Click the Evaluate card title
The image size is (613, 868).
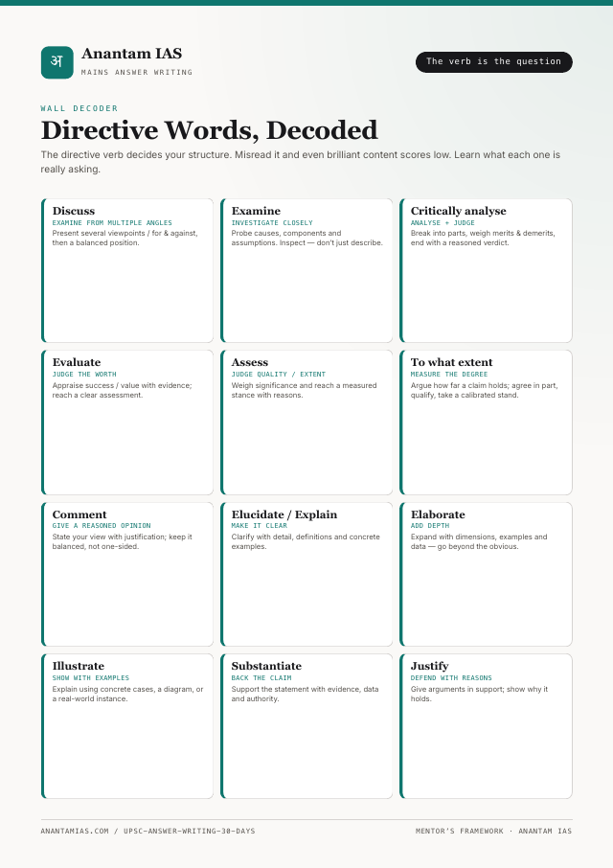point(77,362)
